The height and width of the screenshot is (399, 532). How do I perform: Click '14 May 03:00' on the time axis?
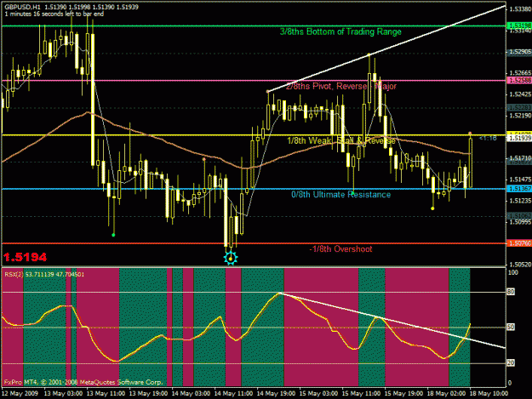point(191,394)
